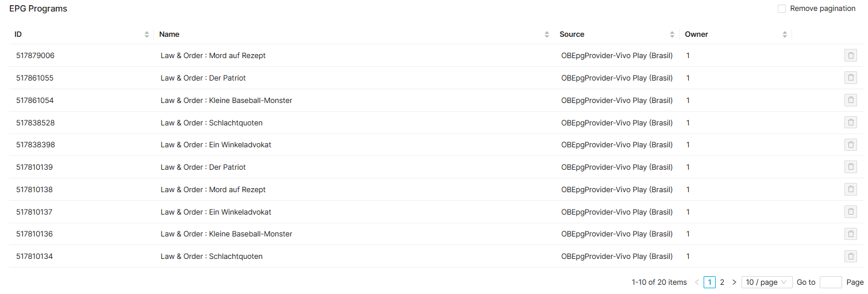
Task: Sort the Owner column
Action: [x=785, y=35]
